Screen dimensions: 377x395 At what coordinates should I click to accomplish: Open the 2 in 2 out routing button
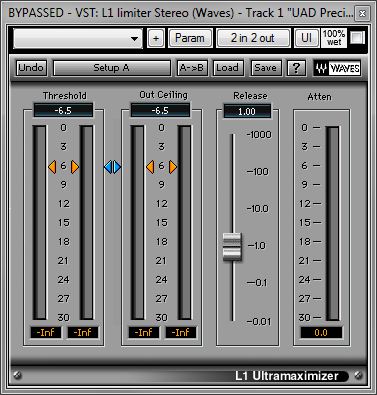253,38
